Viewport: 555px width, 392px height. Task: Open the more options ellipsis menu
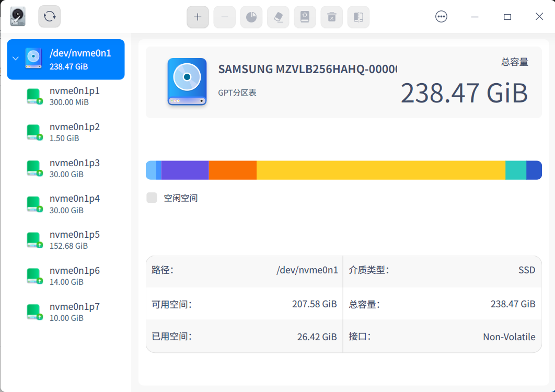(441, 16)
